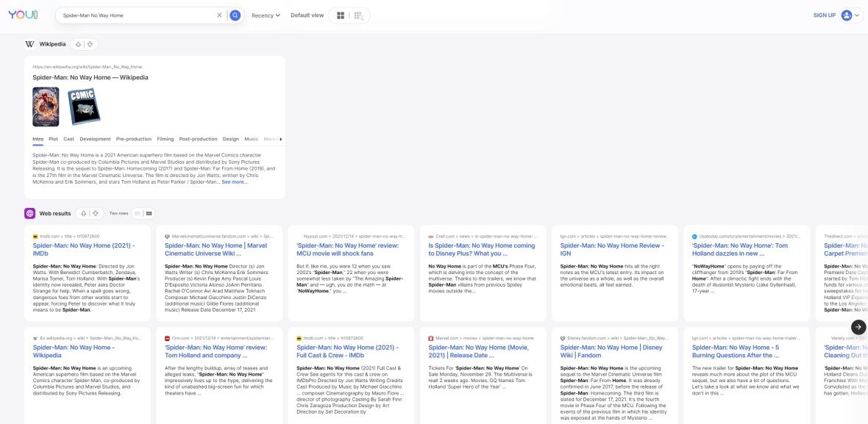Click the blue search magnifier button
The height and width of the screenshot is (424, 868).
235,15
